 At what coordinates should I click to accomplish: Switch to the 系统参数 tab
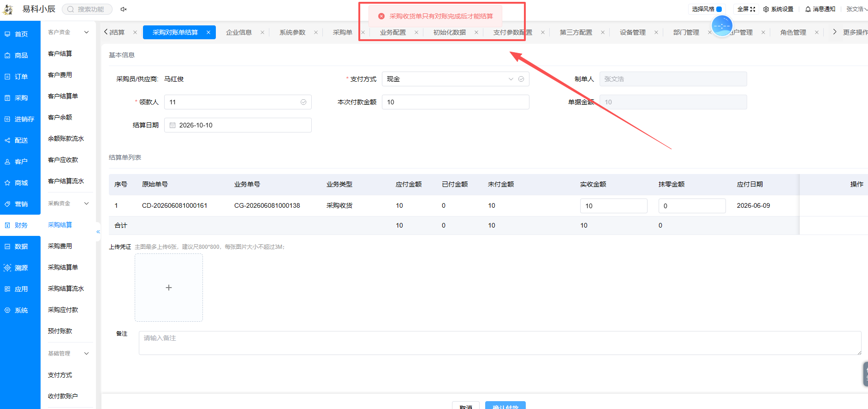coord(292,32)
